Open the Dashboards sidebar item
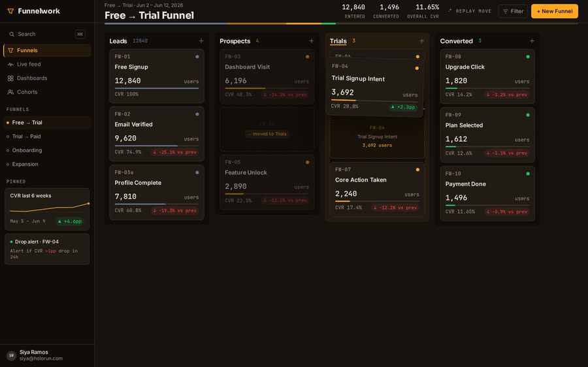588x367 pixels. pos(47,78)
